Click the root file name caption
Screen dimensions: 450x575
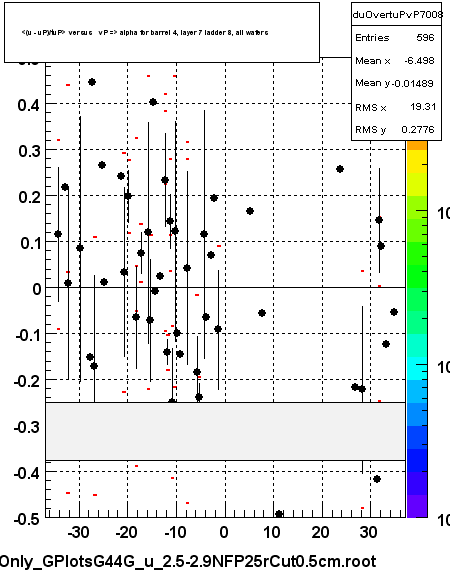point(188,561)
